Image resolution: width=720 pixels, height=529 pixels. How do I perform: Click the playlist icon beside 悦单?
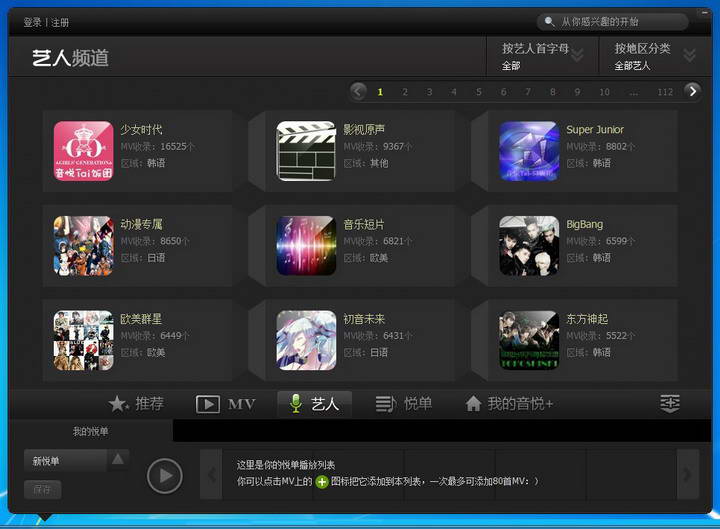click(386, 404)
